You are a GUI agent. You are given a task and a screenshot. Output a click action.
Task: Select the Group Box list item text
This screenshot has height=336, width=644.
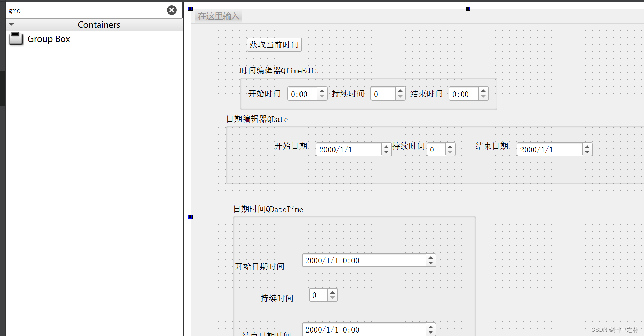[49, 39]
